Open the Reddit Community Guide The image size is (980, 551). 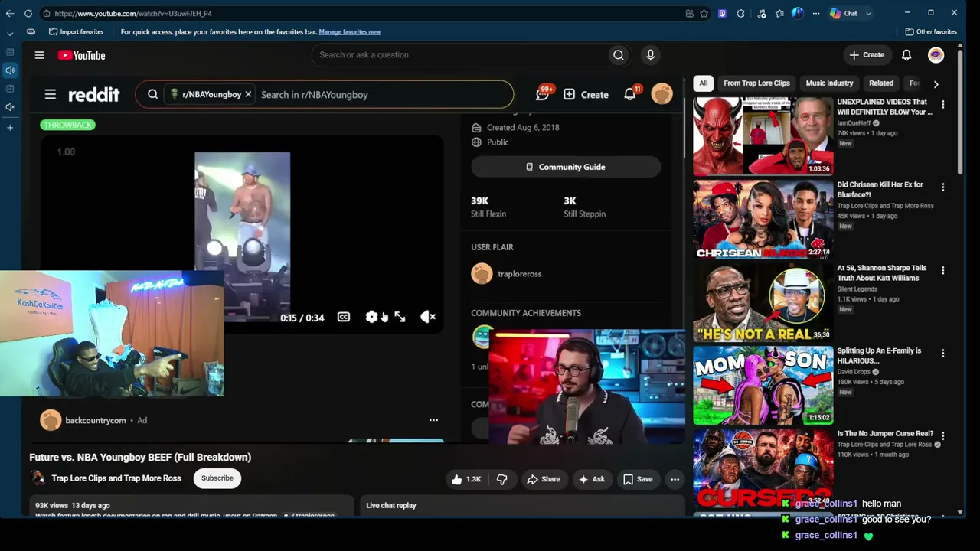pyautogui.click(x=566, y=167)
